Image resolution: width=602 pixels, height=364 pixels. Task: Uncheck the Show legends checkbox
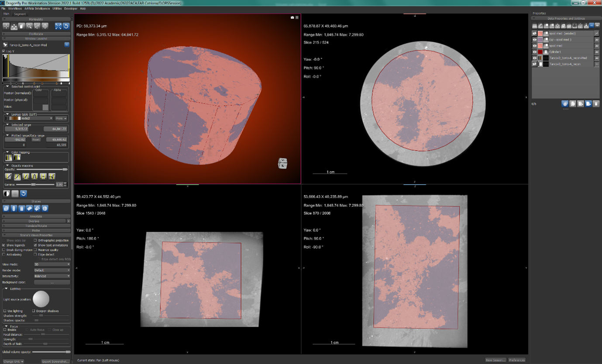3,245
